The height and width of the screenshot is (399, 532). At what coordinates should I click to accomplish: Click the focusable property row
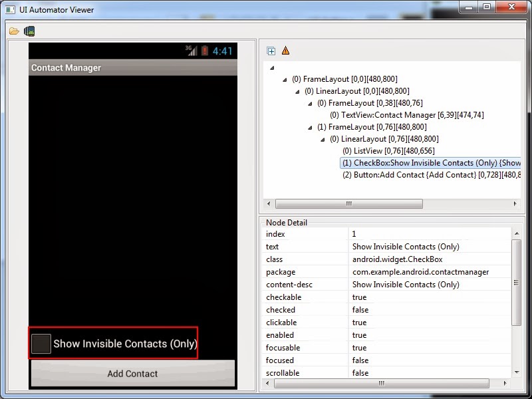tap(386, 347)
